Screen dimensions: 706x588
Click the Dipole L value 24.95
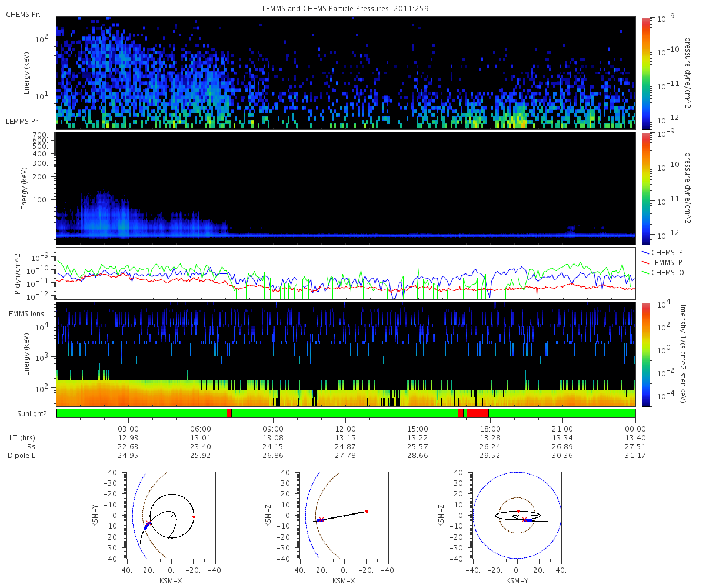coord(129,456)
